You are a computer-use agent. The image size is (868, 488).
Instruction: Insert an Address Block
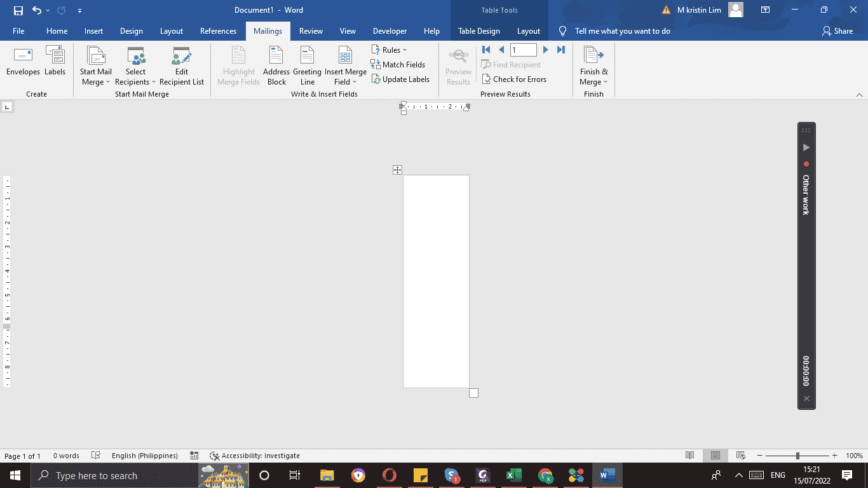click(276, 66)
